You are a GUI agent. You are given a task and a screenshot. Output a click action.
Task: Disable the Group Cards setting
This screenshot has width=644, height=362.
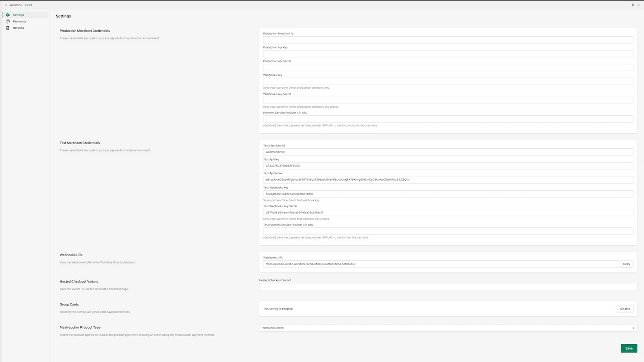coord(625,309)
